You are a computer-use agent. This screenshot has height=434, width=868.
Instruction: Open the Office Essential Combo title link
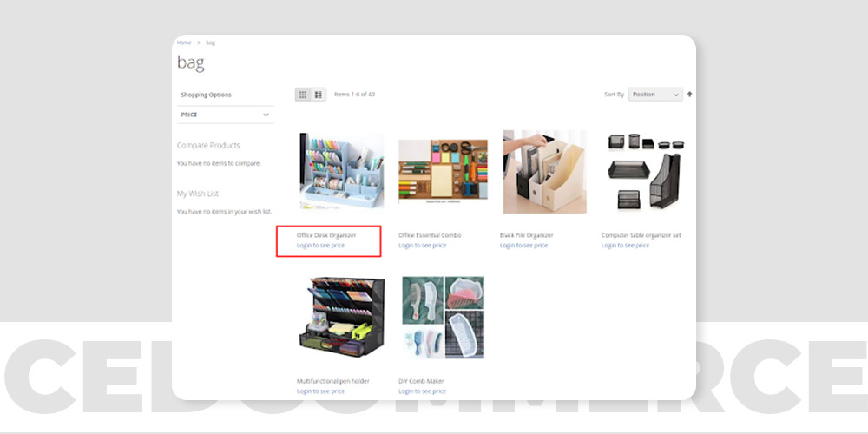430,235
